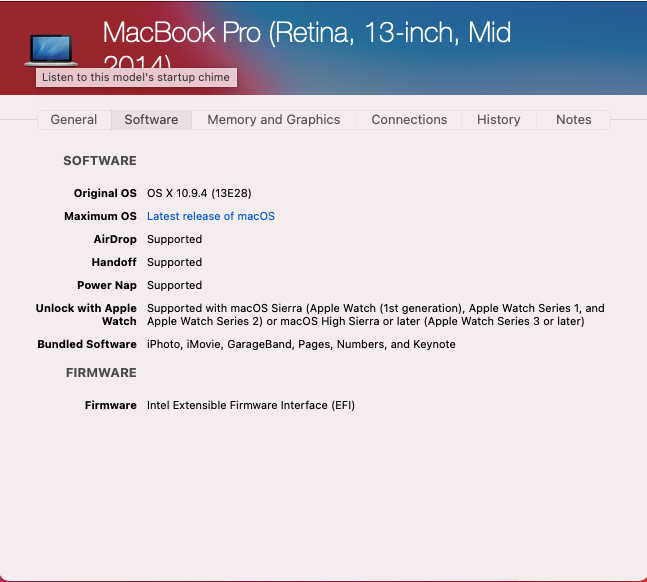The image size is (647, 582).
Task: Open the Connections tab
Action: click(409, 120)
